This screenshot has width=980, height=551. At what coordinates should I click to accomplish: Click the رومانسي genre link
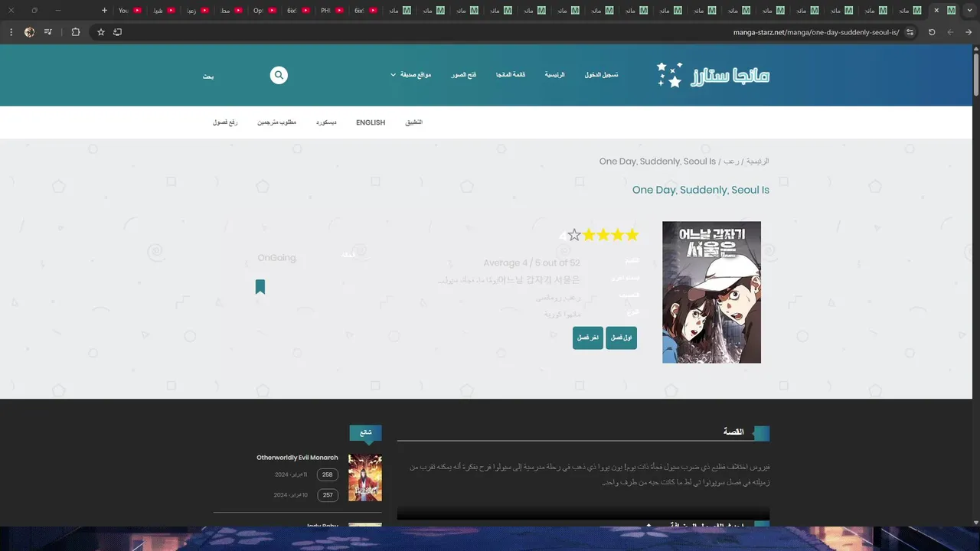[x=547, y=297]
